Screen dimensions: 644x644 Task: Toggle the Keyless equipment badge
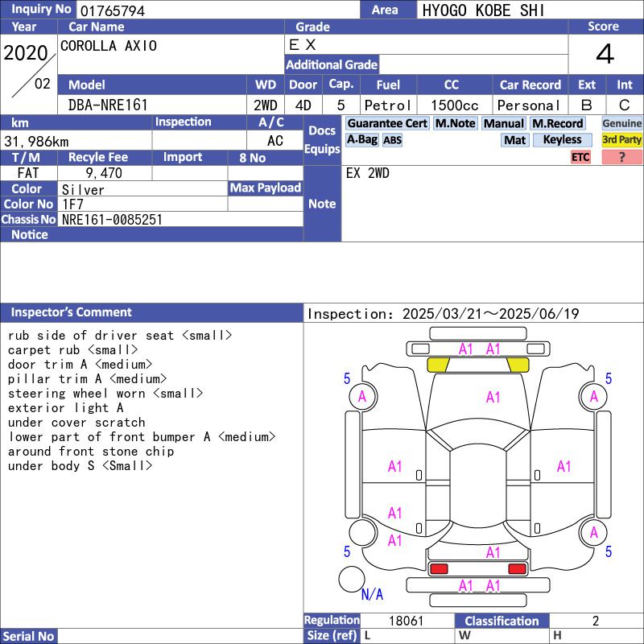[x=562, y=140]
